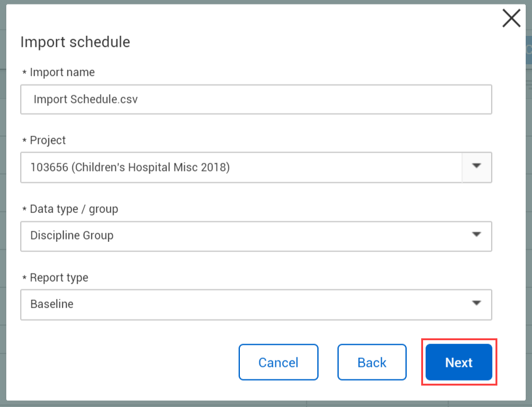Click the required Import name label
Viewport: 532px width, 407px height.
pos(59,72)
